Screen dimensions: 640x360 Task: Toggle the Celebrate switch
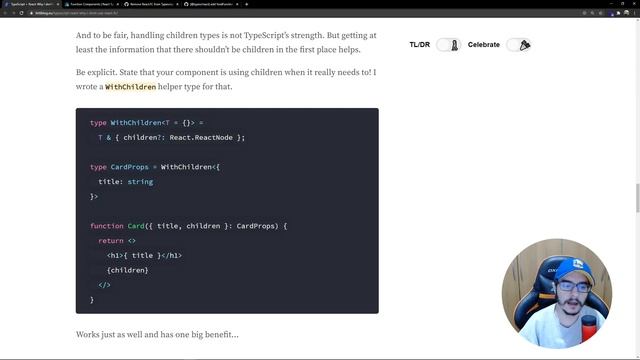(519, 45)
